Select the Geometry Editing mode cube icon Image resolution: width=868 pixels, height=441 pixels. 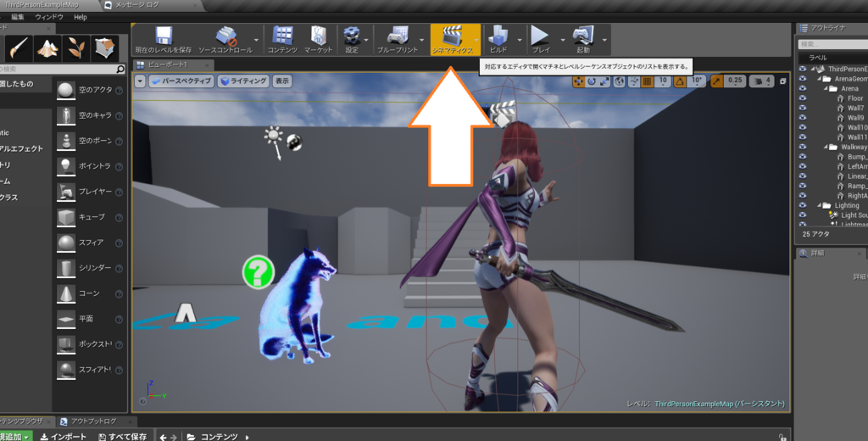pyautogui.click(x=104, y=48)
